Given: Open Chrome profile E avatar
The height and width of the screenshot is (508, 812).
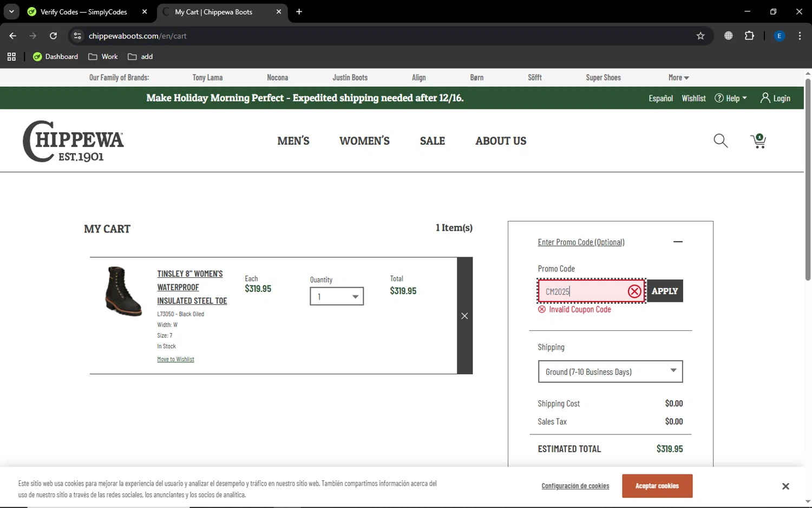Looking at the screenshot, I should [779, 36].
